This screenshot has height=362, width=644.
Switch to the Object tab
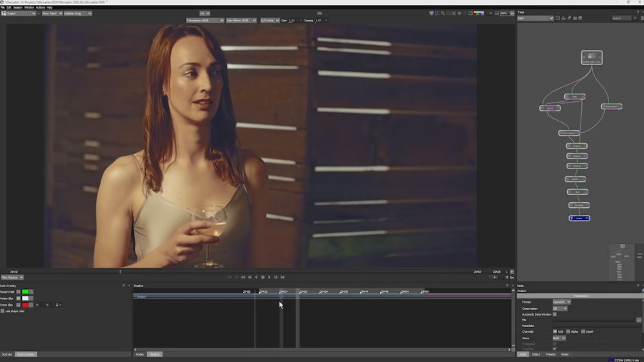pyautogui.click(x=536, y=354)
